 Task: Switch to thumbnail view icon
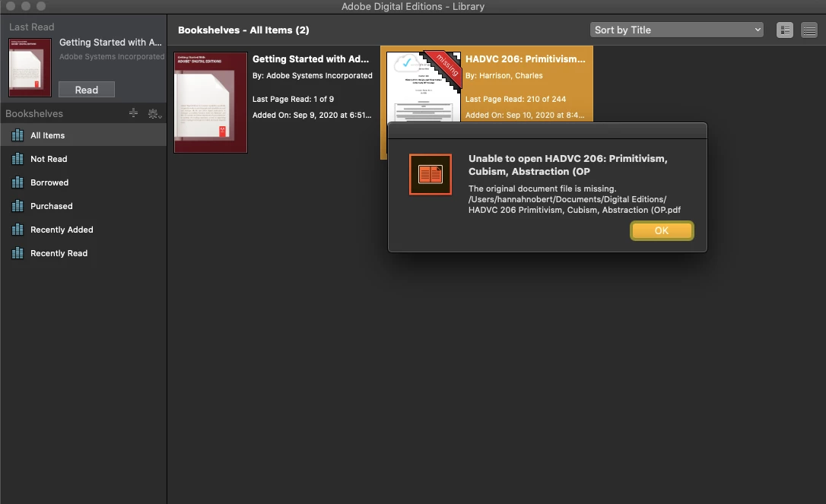[785, 30]
